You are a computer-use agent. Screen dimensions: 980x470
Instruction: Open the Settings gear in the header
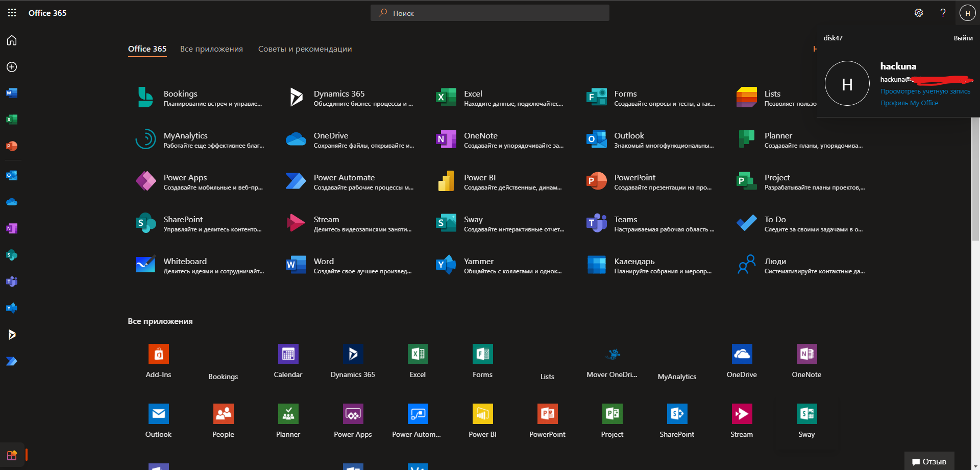[919, 13]
